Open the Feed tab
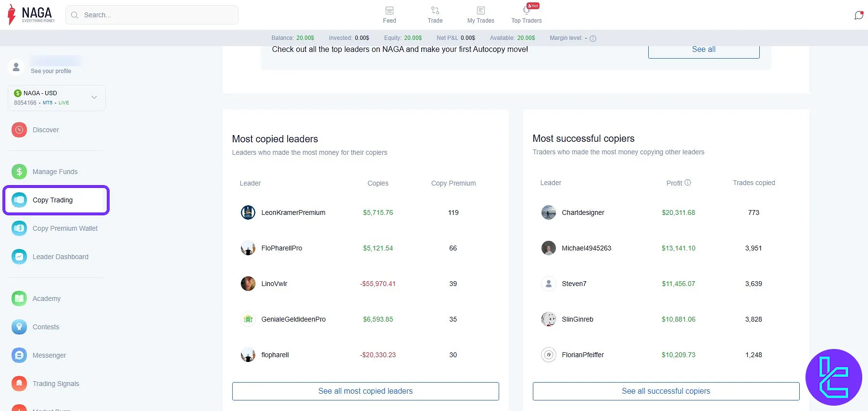868x411 pixels. [390, 15]
